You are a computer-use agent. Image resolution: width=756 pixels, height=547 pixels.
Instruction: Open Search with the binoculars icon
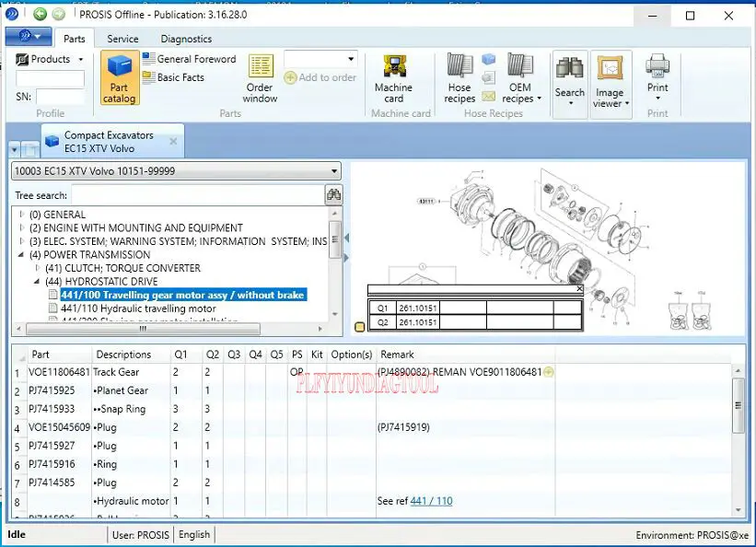tap(569, 77)
